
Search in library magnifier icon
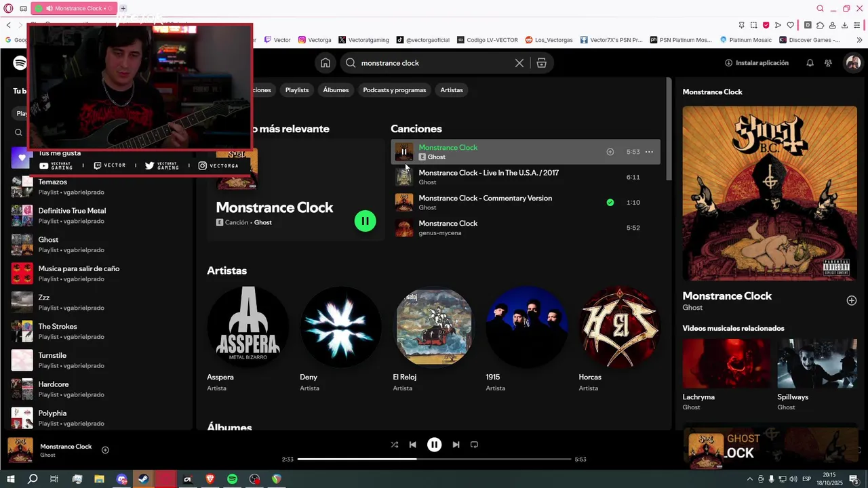[x=18, y=133]
